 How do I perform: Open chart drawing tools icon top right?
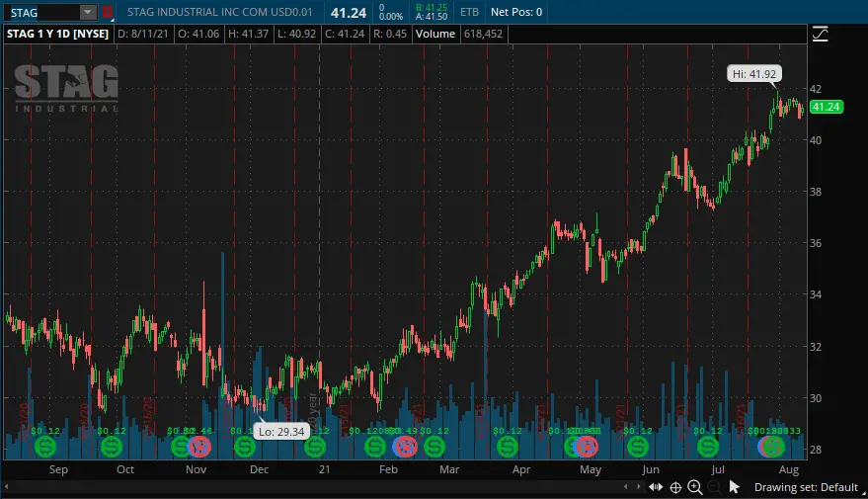coord(820,35)
